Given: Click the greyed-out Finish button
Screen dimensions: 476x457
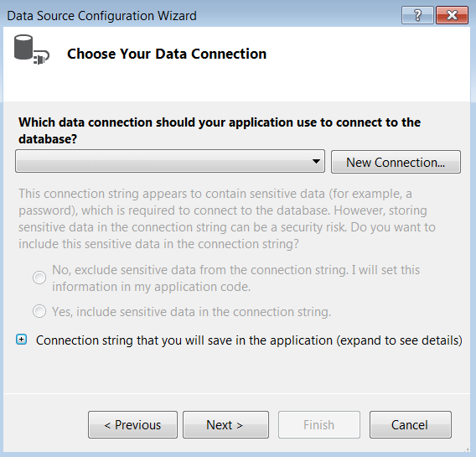Looking at the screenshot, I should (x=319, y=425).
